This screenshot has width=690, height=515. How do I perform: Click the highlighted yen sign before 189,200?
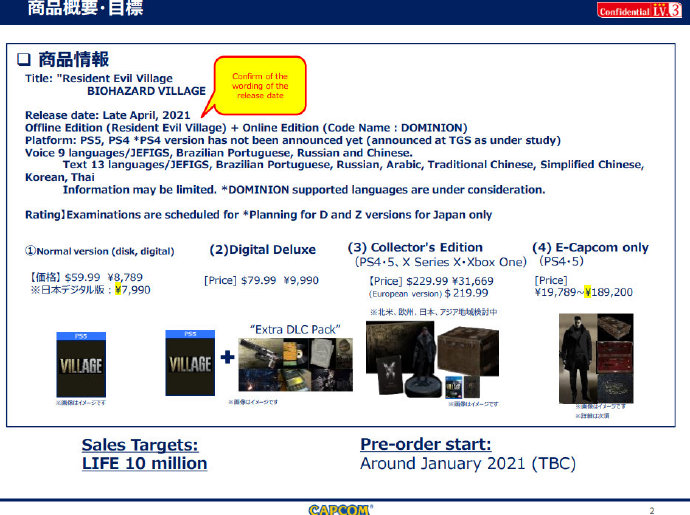click(x=588, y=292)
